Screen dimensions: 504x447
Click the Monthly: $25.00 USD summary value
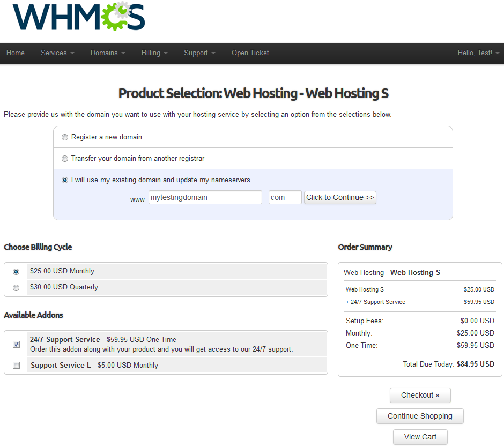click(x=476, y=333)
